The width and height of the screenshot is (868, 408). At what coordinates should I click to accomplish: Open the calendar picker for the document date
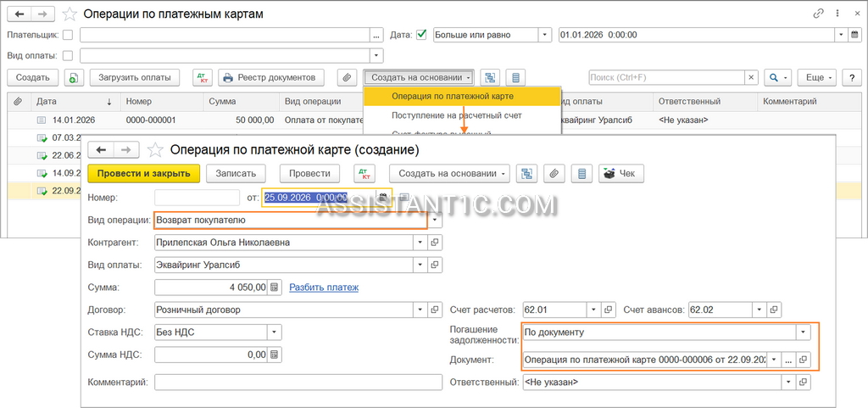tap(382, 198)
